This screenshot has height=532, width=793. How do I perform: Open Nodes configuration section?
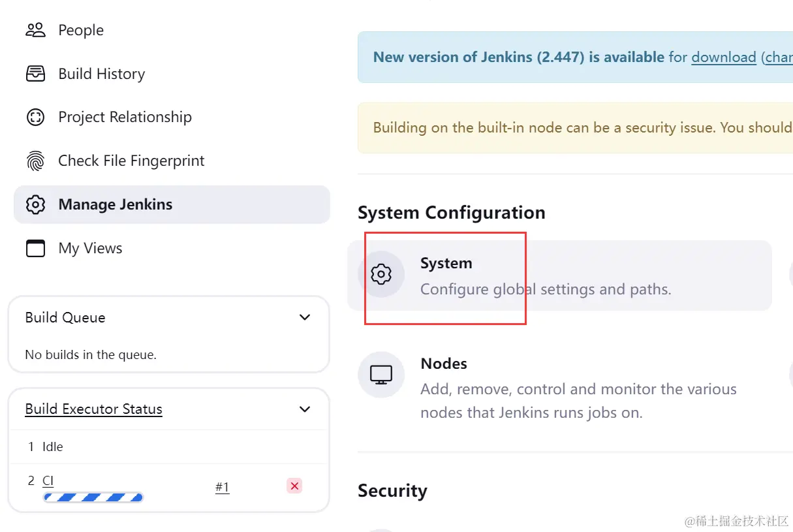(x=444, y=364)
